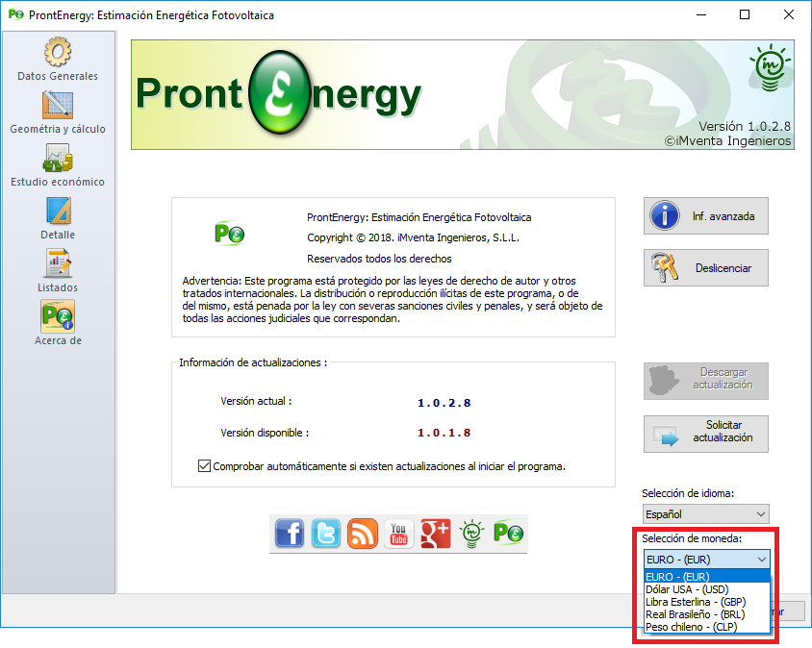Screen dimensions: 812x648
Task: Open the Listados section
Action: coord(58,271)
